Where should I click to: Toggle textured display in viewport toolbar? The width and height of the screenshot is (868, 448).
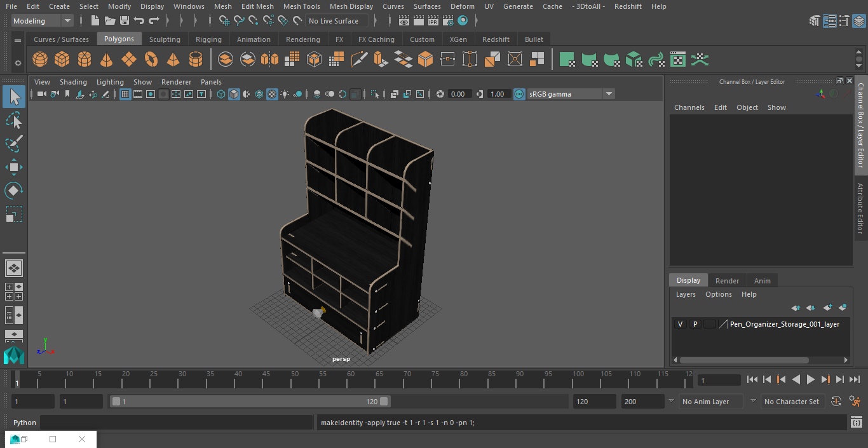[x=272, y=94]
